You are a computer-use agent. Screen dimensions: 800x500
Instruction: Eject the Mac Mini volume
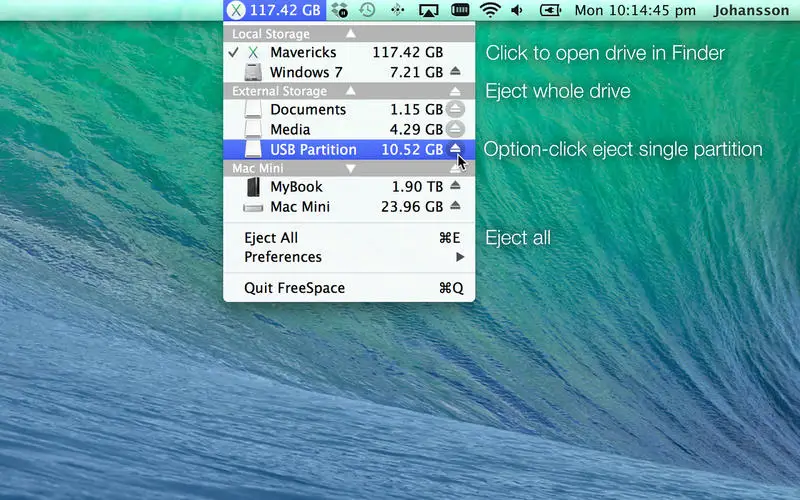(x=455, y=206)
